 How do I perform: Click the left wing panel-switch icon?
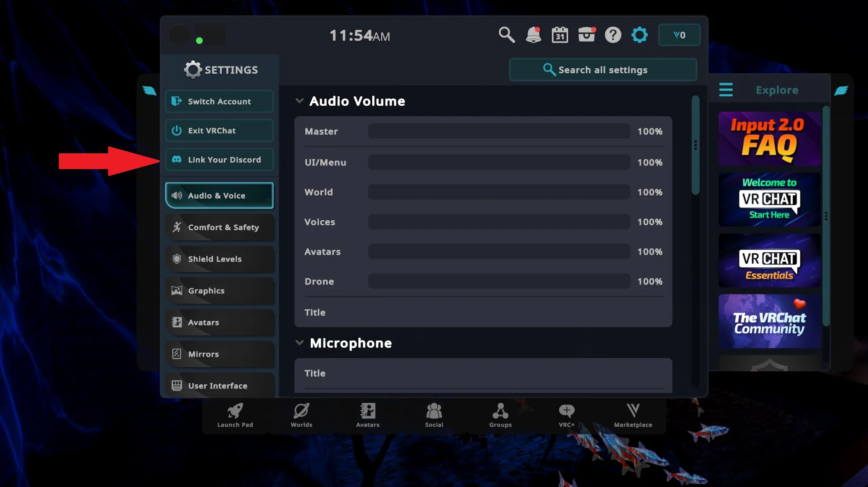[149, 90]
